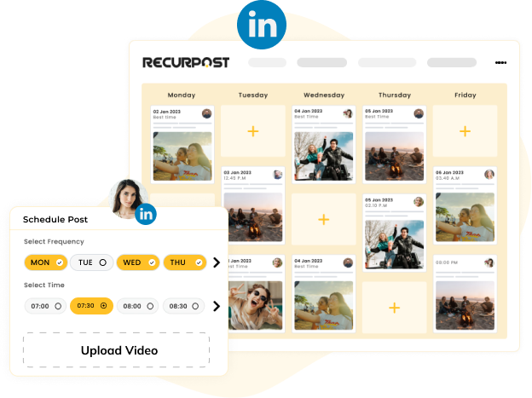Image resolution: width=532 pixels, height=398 pixels.
Task: Open the four-dot menu in the RecurPost header
Action: [x=500, y=62]
